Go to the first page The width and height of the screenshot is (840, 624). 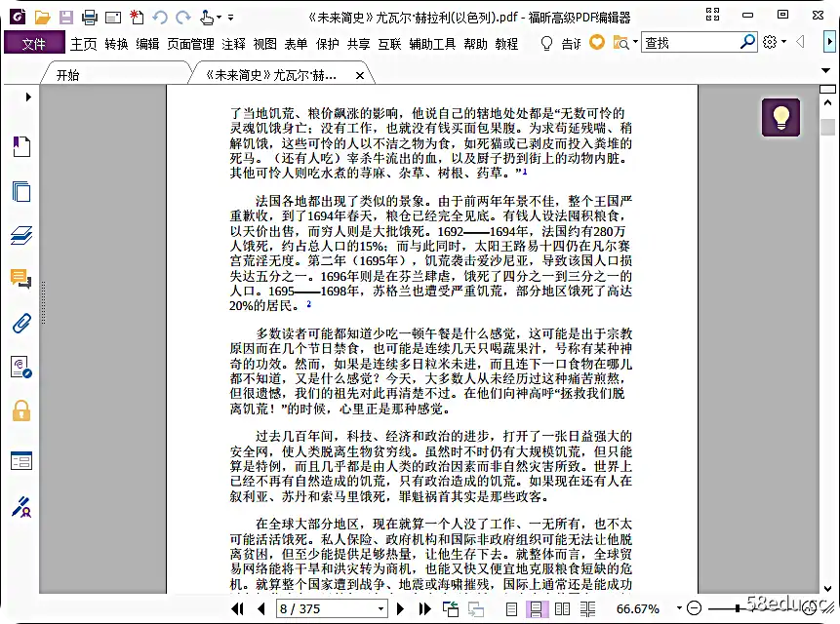tap(237, 608)
